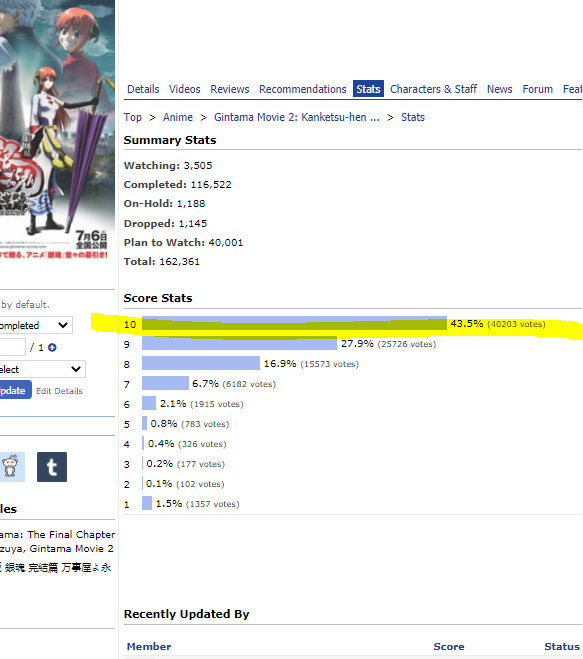Viewport: 583px width, 659px height.
Task: Click the '43.5% (40203 votes)' label
Action: (x=498, y=324)
